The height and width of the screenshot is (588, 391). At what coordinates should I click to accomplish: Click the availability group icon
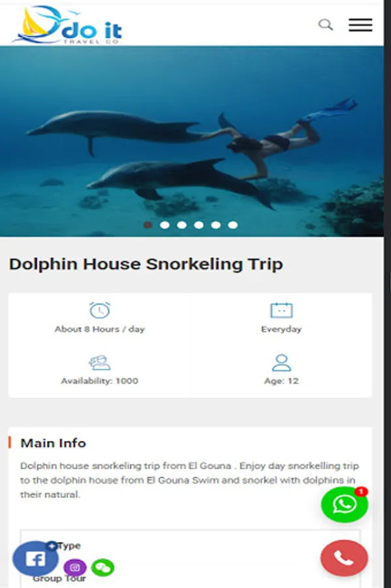(100, 362)
